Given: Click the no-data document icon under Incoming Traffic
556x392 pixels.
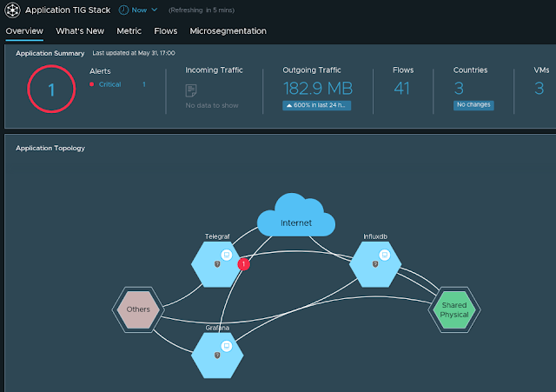Looking at the screenshot, I should [191, 90].
